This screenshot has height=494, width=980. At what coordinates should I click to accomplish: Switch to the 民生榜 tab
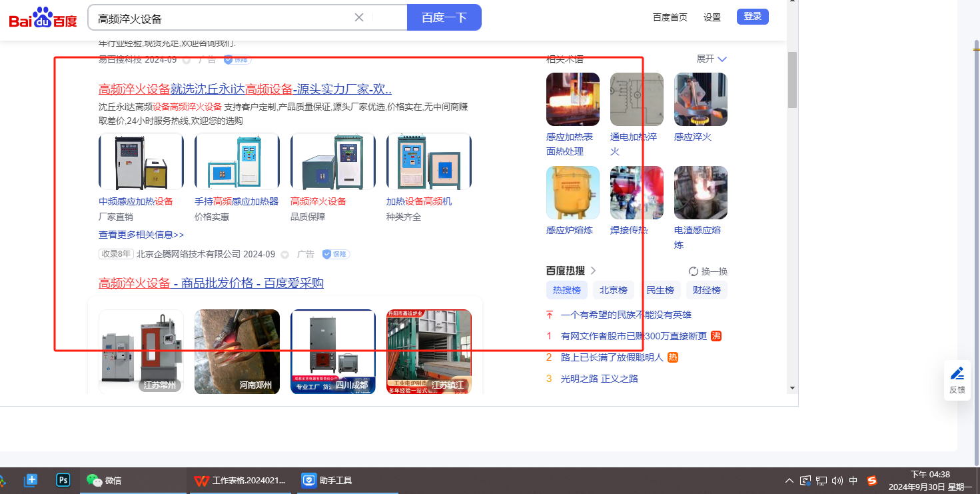point(660,290)
